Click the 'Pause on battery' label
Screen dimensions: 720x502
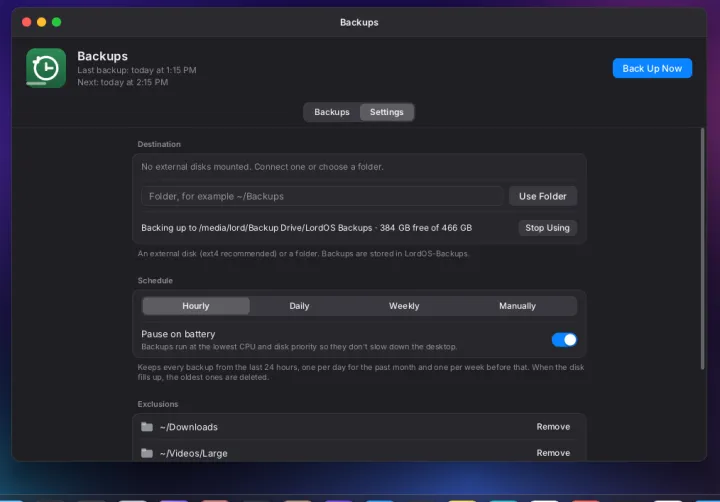click(178, 334)
